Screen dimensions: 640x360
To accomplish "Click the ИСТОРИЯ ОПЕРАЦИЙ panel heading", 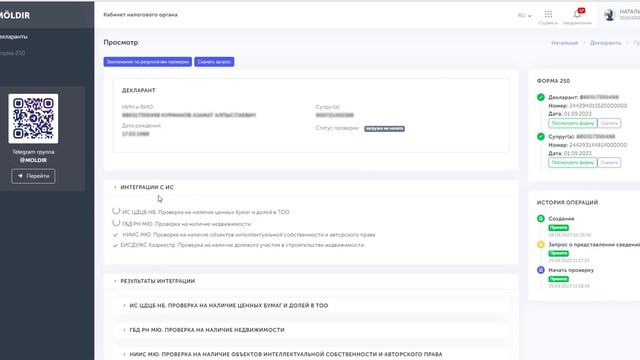I will [567, 202].
